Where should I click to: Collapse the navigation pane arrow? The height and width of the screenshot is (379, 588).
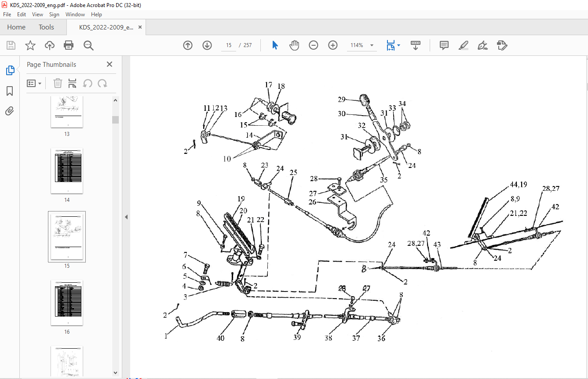pos(126,217)
